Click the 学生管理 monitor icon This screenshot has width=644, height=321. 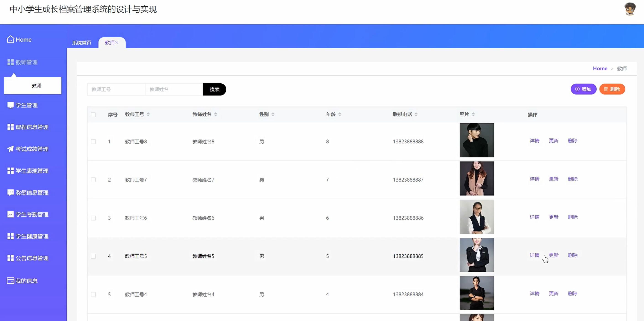pos(10,105)
